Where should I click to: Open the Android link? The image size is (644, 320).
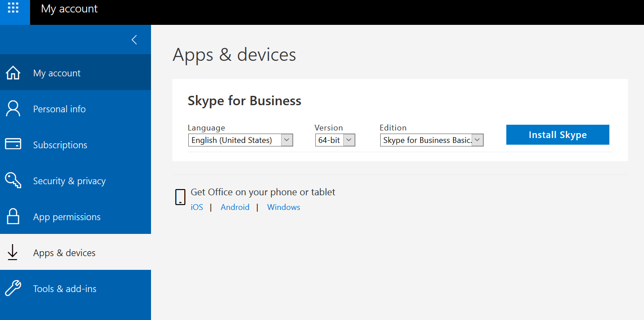pos(235,207)
